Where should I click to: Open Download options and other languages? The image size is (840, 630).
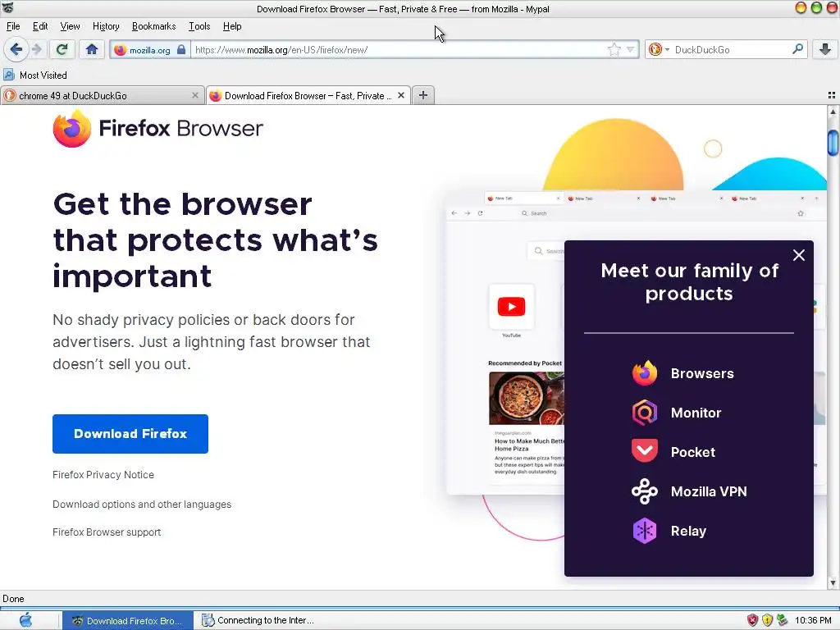(x=142, y=504)
